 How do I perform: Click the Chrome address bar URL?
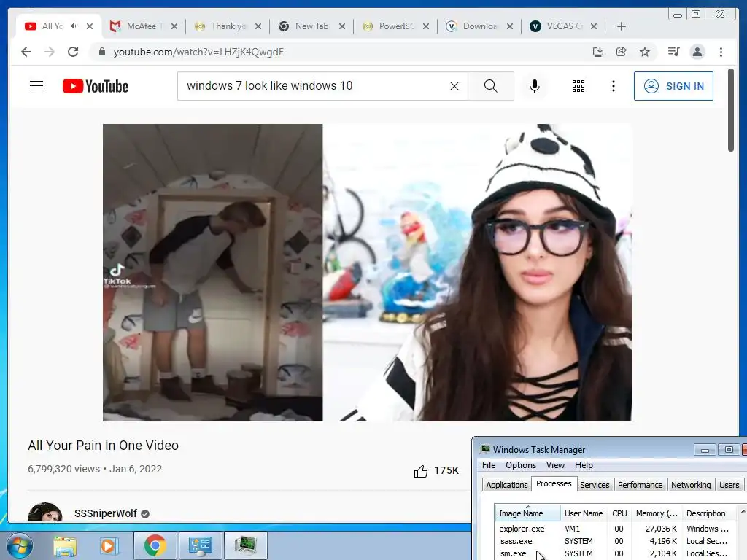(198, 52)
